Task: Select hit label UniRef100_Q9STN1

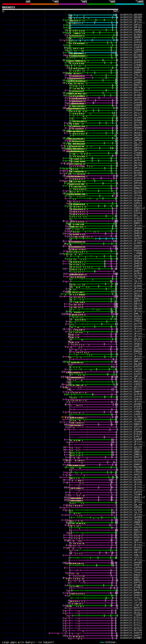Action: coord(131,20)
